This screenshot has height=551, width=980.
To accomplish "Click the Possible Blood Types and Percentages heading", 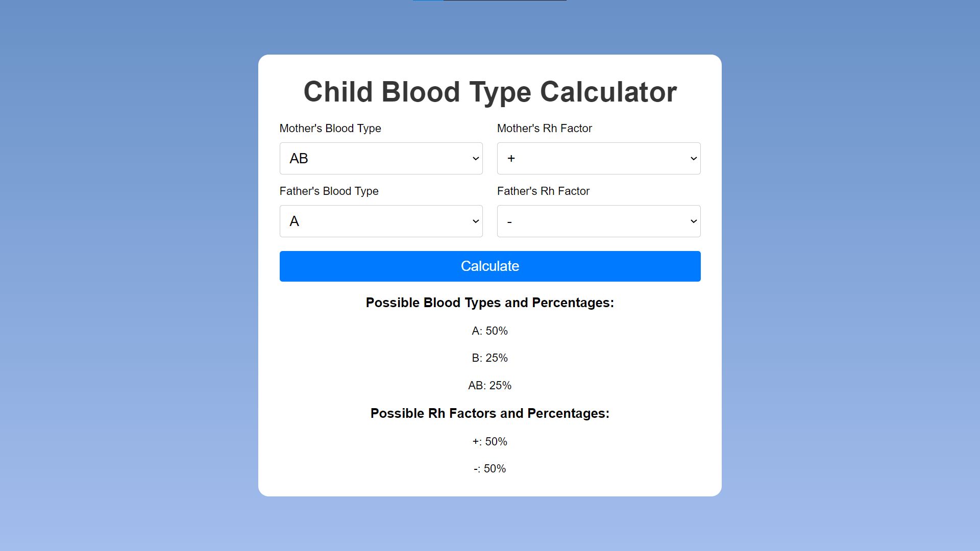I will click(x=490, y=303).
